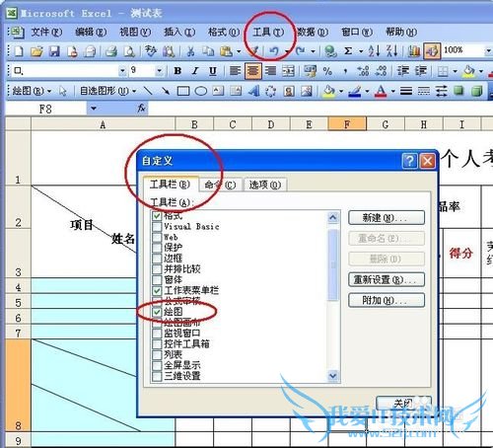Open the Name Box dropdown arrow
The height and width of the screenshot is (448, 493).
click(x=94, y=109)
